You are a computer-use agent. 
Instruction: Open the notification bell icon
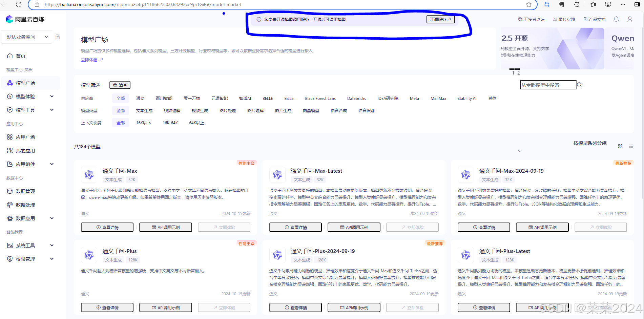pyautogui.click(x=616, y=19)
